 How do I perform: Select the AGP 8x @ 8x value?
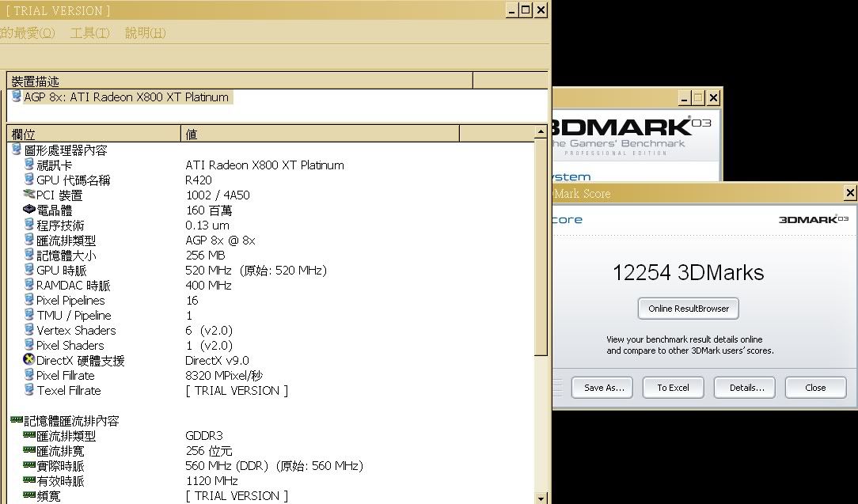221,241
